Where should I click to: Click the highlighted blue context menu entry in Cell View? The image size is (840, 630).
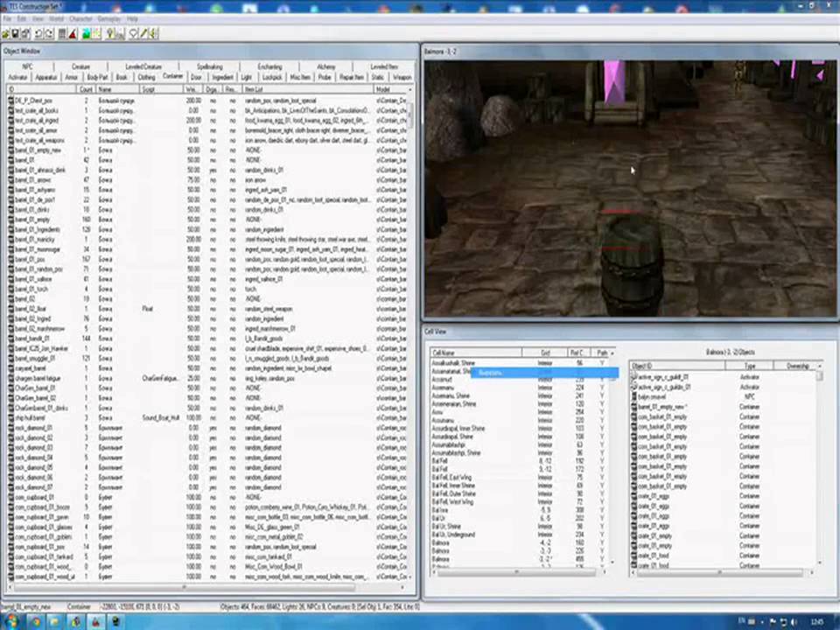tap(544, 373)
